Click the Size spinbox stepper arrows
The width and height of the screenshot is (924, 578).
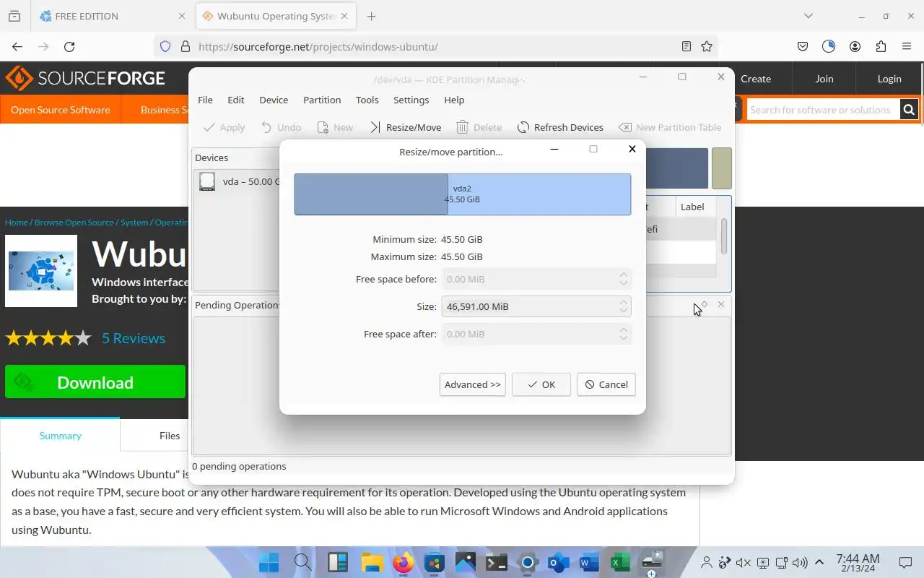pyautogui.click(x=624, y=306)
